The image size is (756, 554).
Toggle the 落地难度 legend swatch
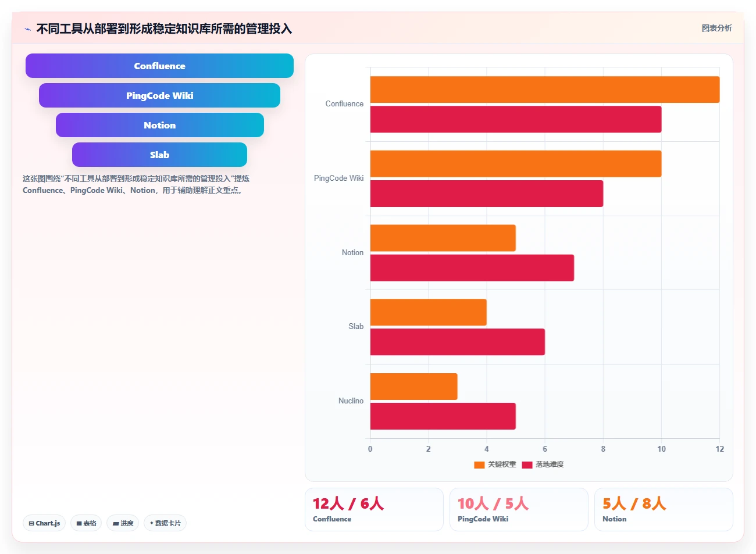[527, 464]
